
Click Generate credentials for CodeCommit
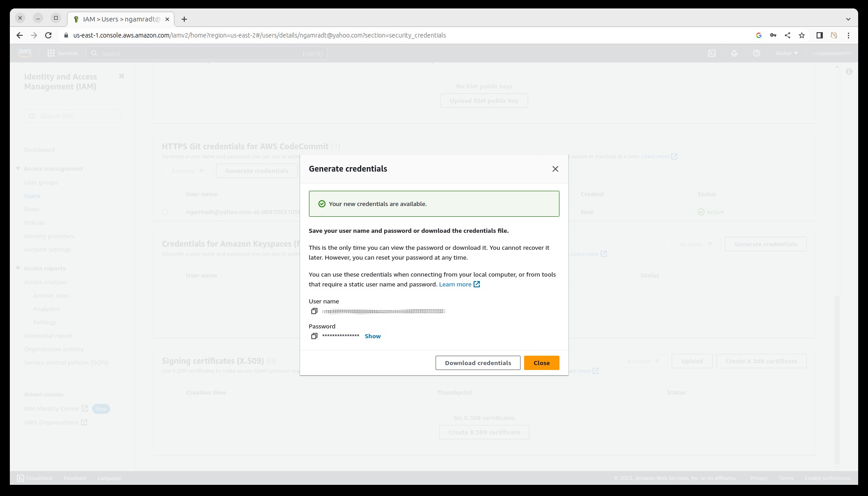point(257,171)
